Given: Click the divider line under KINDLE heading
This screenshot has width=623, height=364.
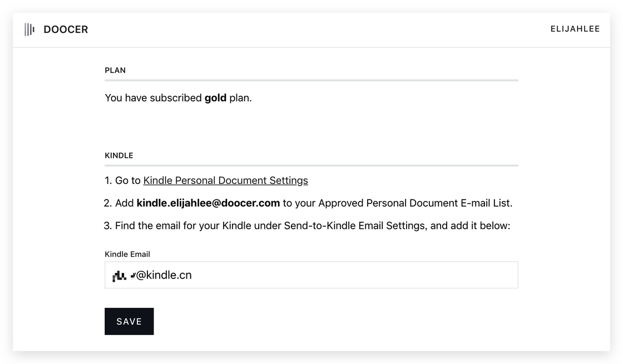Looking at the screenshot, I should point(311,165).
